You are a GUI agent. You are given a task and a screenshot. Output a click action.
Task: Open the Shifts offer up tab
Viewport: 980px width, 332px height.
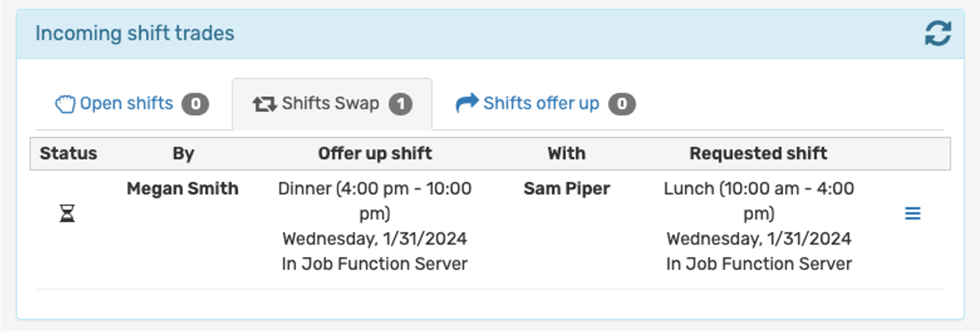545,104
